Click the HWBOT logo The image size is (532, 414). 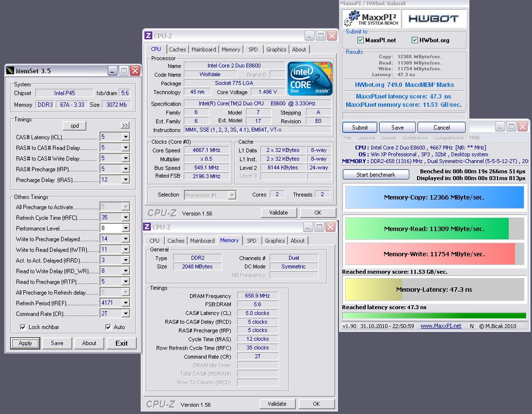click(434, 18)
